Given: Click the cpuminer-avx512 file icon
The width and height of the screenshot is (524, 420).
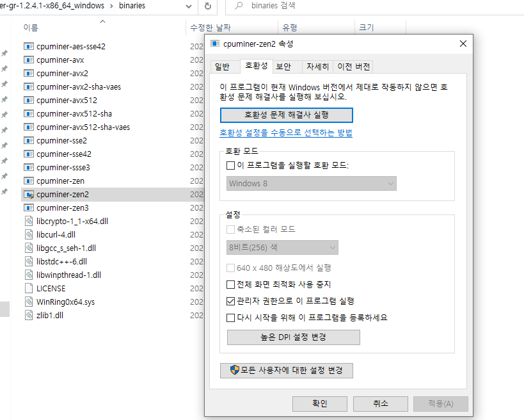Looking at the screenshot, I should tap(29, 100).
